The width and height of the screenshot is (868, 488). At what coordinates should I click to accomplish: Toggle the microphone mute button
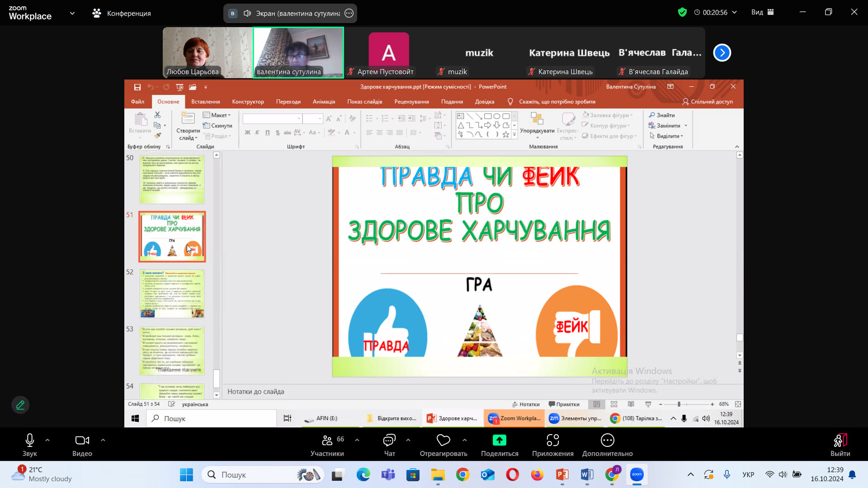point(30,440)
